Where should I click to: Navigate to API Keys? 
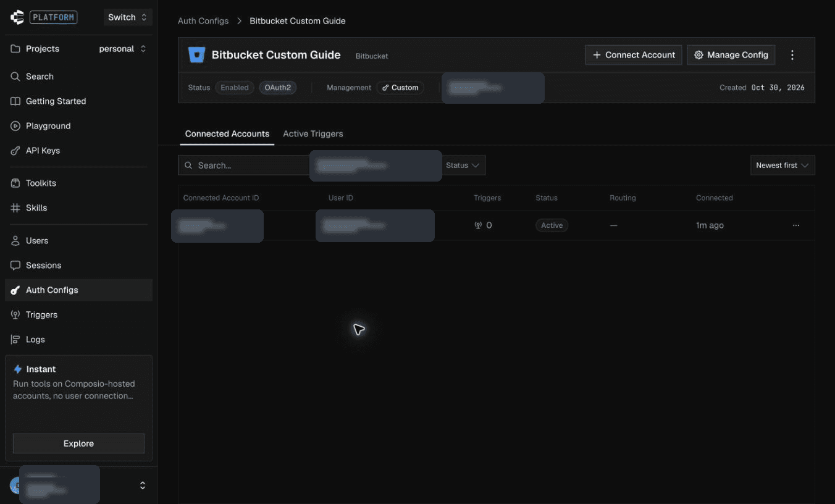79,151
